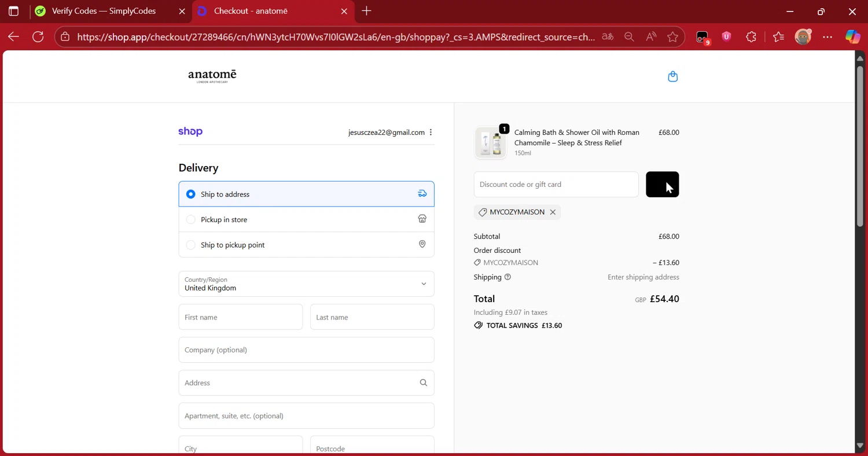
Task: Click the email jesusczea22@gmail.com
Action: point(387,133)
